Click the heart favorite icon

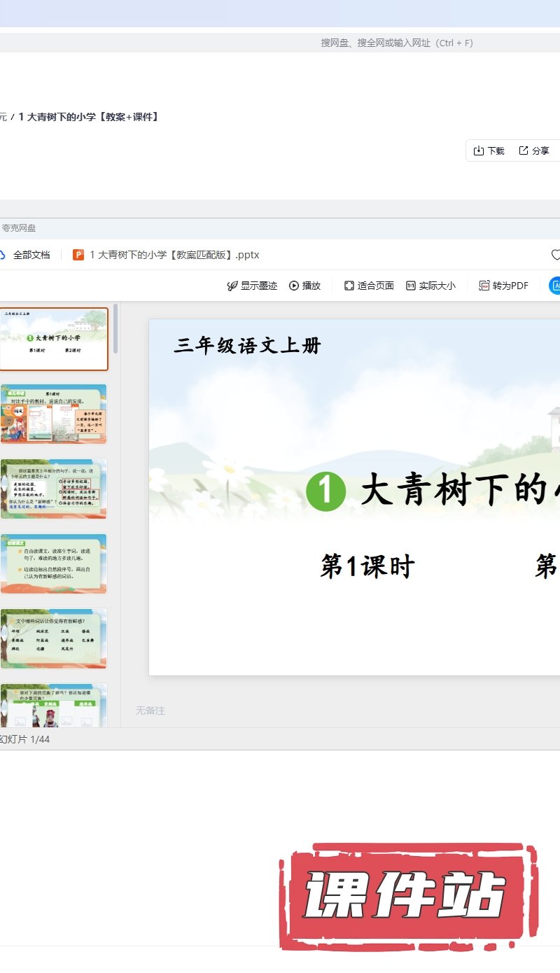pyautogui.click(x=556, y=255)
